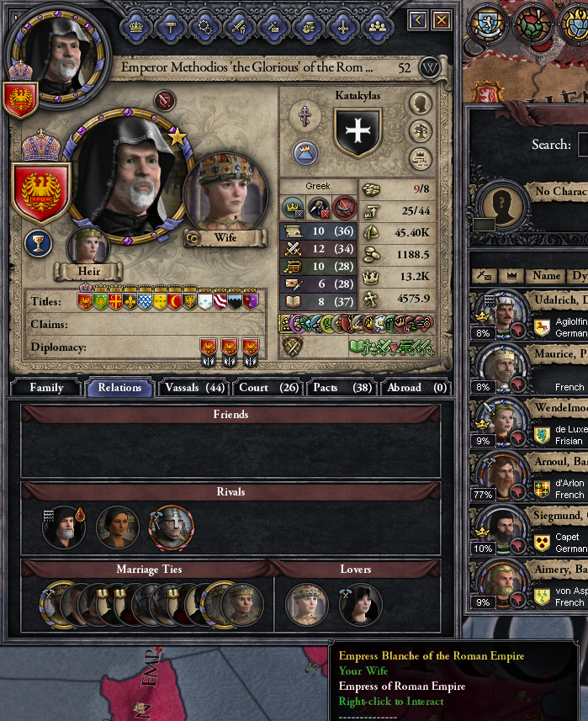Open the Council group-of-people icon
588x721 pixels.
[378, 27]
